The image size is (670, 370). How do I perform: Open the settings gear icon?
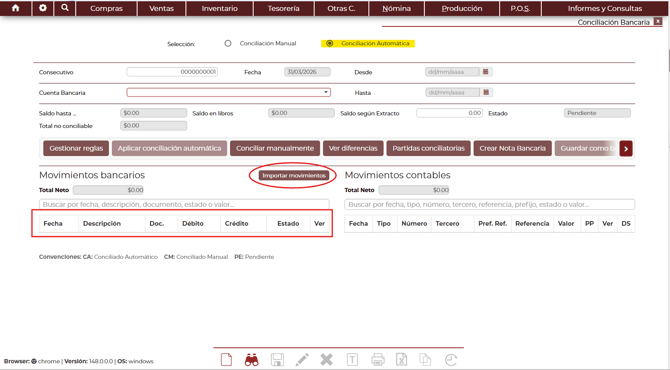43,8
